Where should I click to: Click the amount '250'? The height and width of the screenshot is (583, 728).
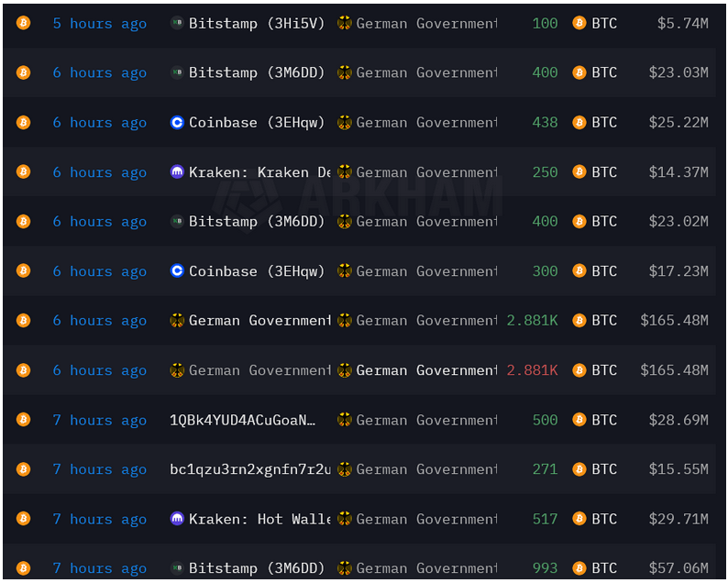(545, 172)
